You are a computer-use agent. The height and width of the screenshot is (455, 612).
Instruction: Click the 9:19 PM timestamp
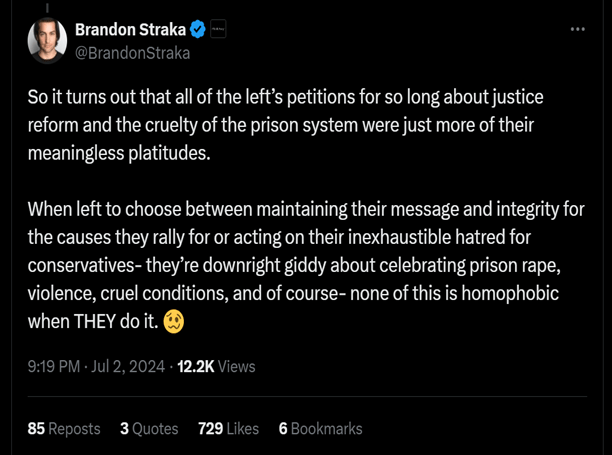[53, 367]
